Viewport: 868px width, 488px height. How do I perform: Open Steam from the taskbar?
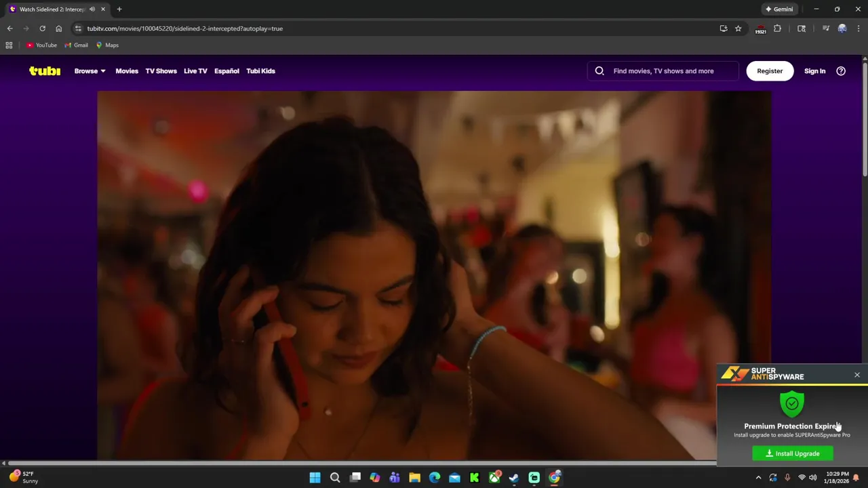[514, 478]
